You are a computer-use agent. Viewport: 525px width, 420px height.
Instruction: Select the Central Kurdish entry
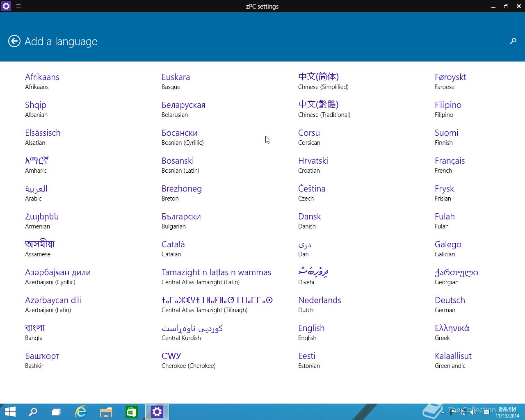(192, 332)
